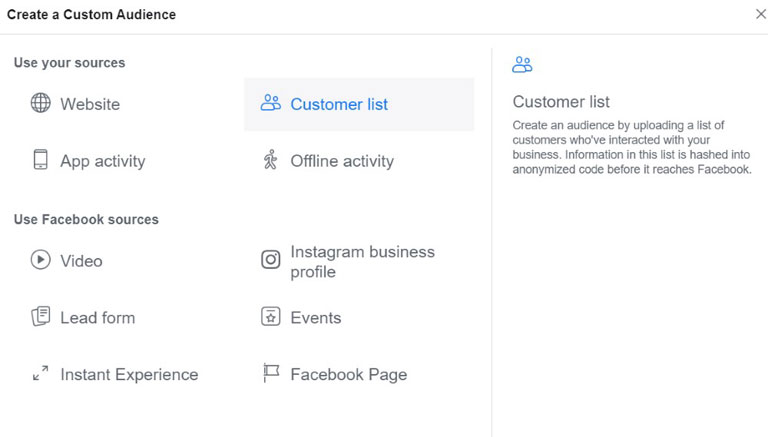Click the Create a Custom Audience title

[x=92, y=15]
